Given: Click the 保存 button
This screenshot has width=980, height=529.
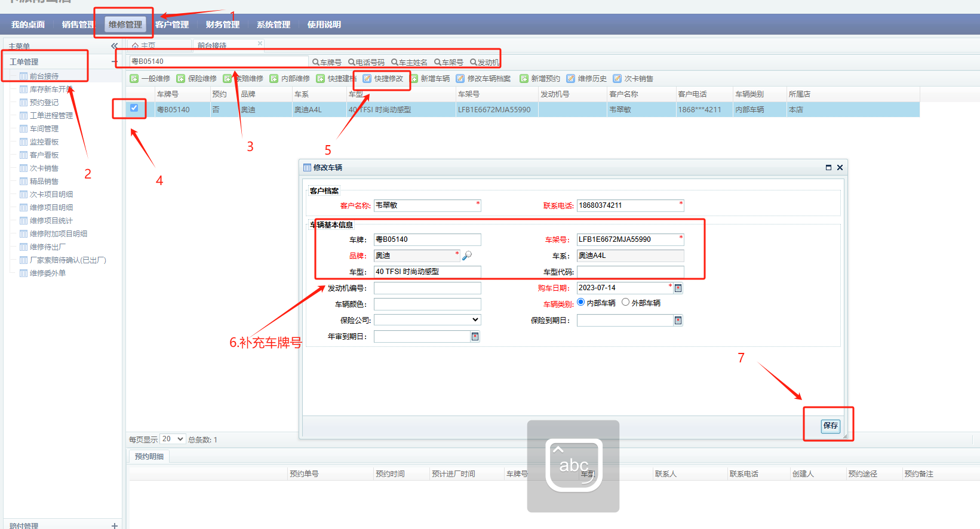Looking at the screenshot, I should click(830, 426).
